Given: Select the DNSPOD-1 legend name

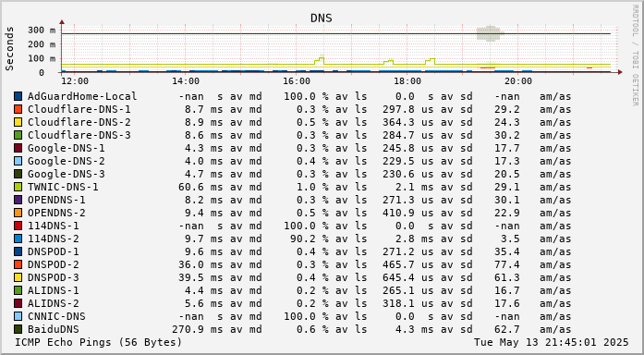Looking at the screenshot, I should coord(53,251).
